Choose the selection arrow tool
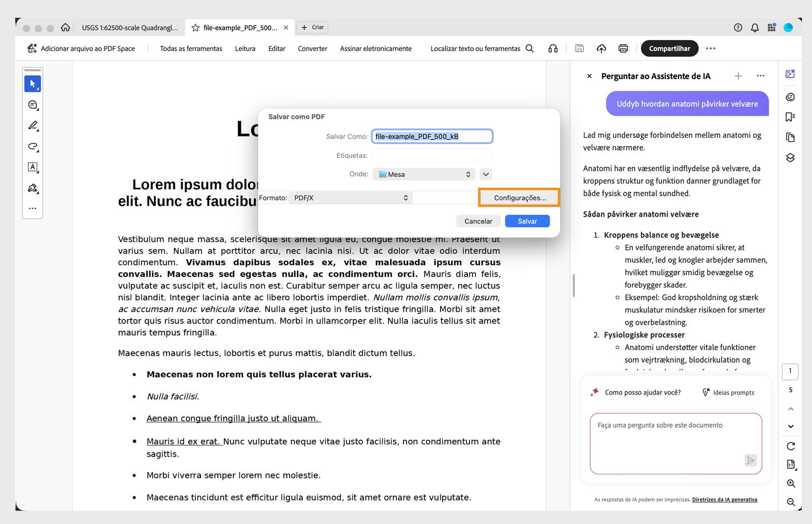 pyautogui.click(x=32, y=84)
